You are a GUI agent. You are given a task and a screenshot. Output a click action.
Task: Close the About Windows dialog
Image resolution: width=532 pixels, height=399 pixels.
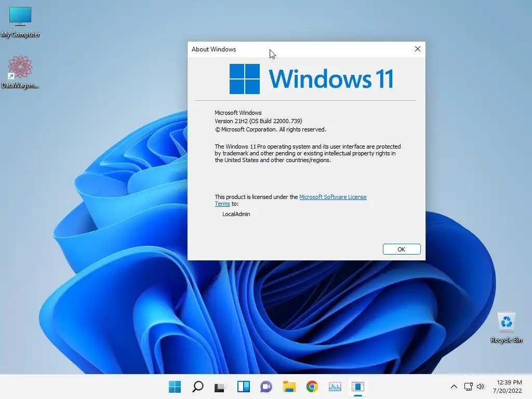click(418, 49)
